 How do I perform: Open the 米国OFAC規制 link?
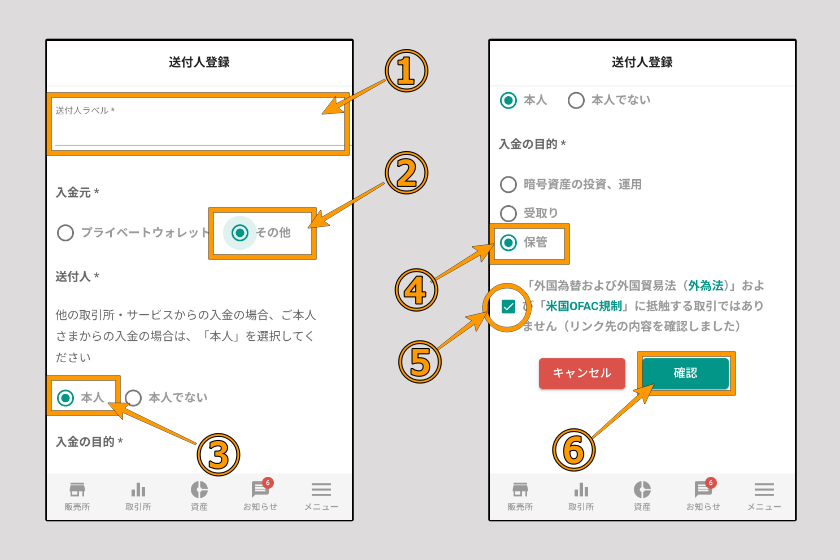[x=583, y=306]
